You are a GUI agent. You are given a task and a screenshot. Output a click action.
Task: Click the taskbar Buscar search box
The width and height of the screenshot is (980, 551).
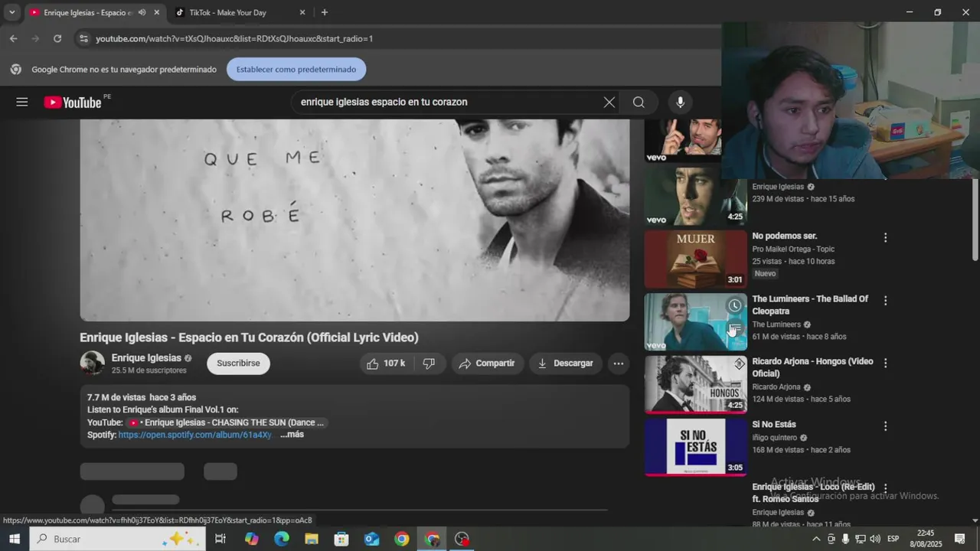pyautogui.click(x=118, y=539)
